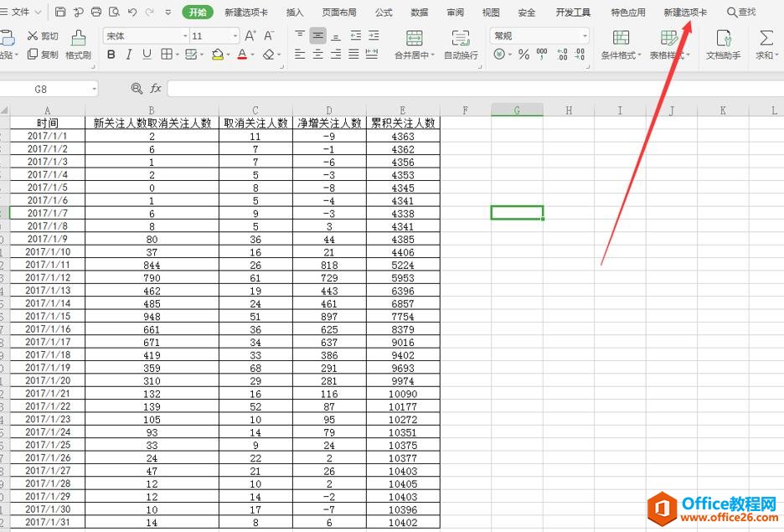This screenshot has height=532, width=784.
Task: Align text right horizontally
Action: [336, 54]
